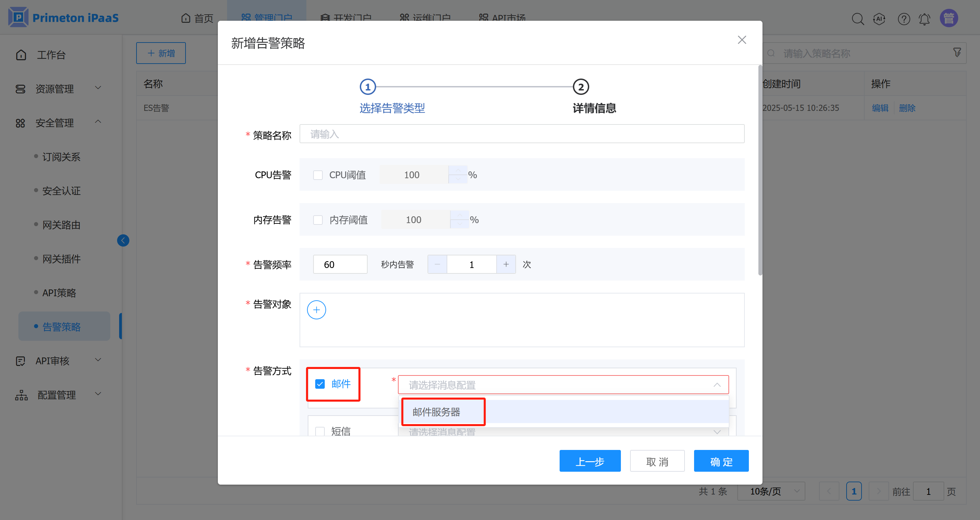
Task: Go to 首页 top navigation tab
Action: [197, 18]
